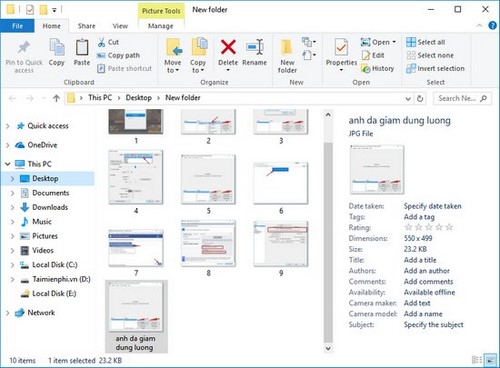Click the file list scroll down arrow
500x368 pixels.
328,348
